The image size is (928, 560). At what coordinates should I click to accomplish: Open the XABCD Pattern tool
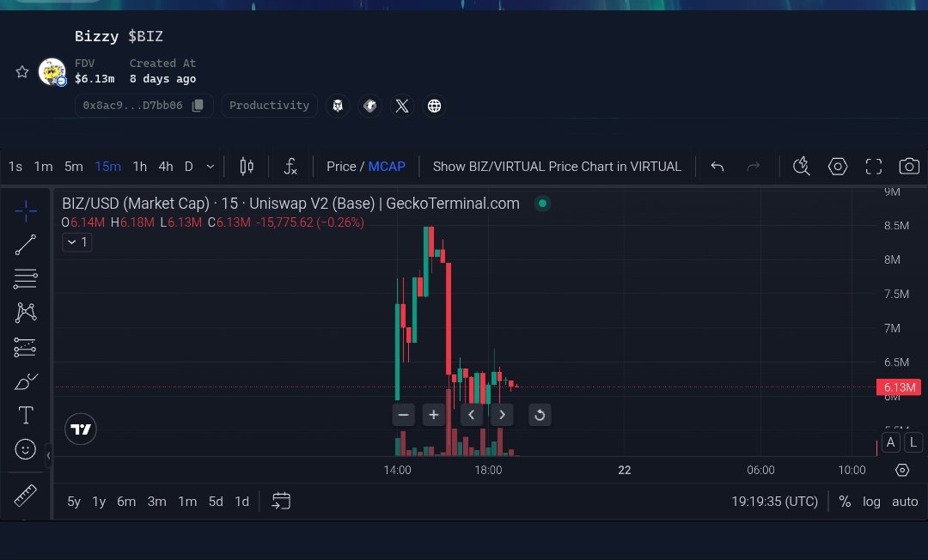coord(26,312)
